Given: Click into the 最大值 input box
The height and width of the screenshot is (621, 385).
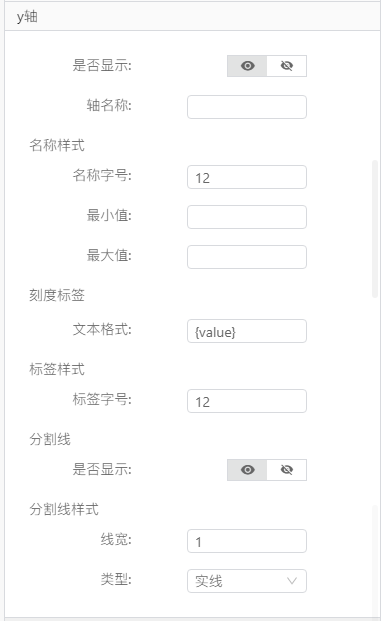Looking at the screenshot, I should pos(247,257).
